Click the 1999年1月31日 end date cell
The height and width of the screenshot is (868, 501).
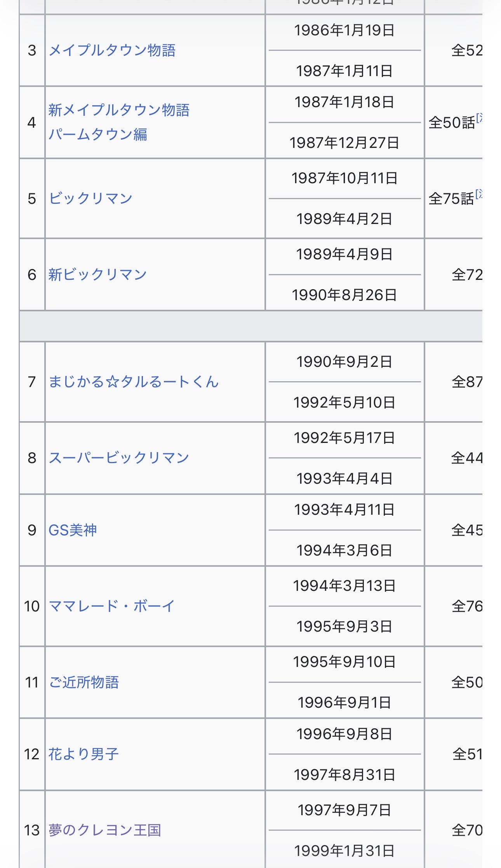pos(344,851)
